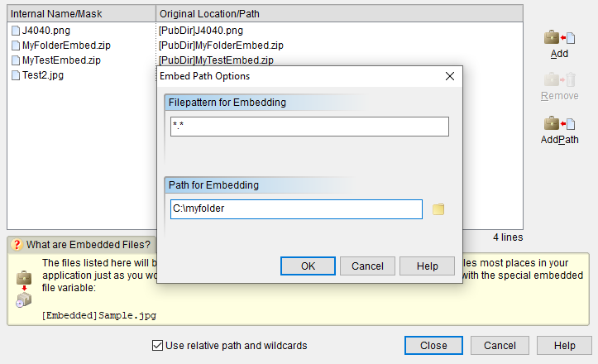Viewport: 598px width, 364px height.
Task: Click the AddPath briefcase icon
Action: coord(559,124)
